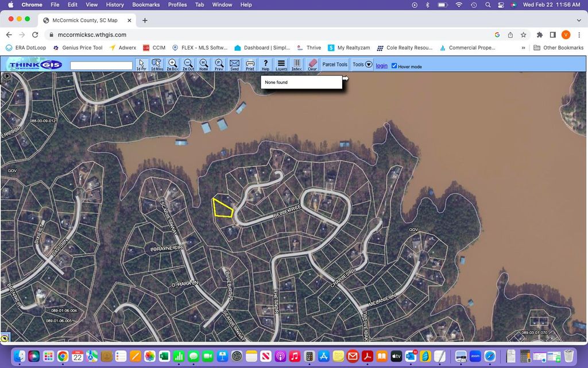Click the Parcel Tools button

pos(335,64)
